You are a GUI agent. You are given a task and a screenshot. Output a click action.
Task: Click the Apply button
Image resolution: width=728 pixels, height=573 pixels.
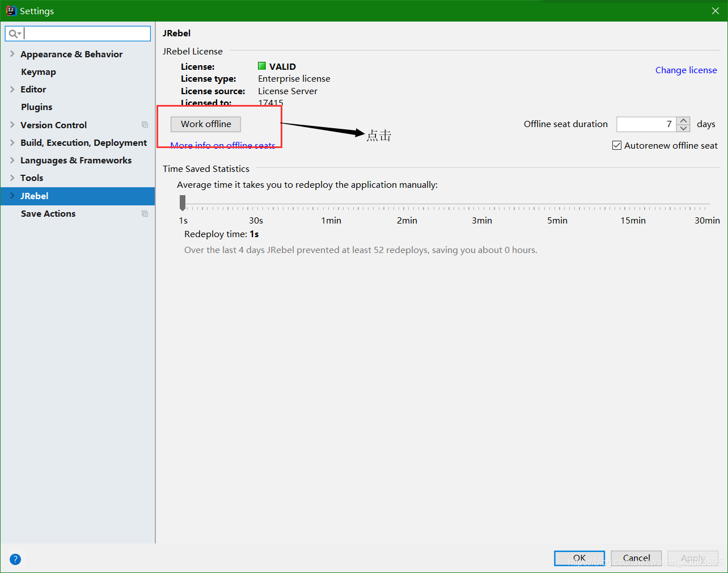point(693,558)
